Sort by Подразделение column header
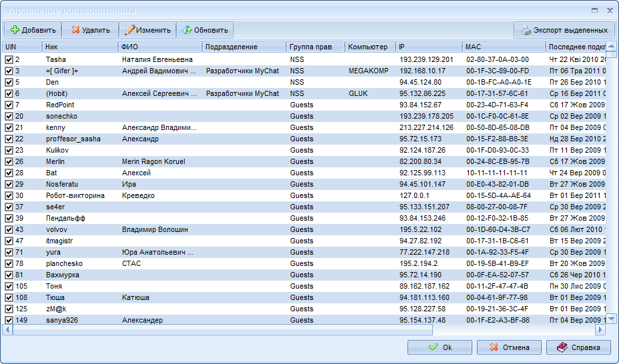This screenshot has height=364, width=619. point(244,47)
